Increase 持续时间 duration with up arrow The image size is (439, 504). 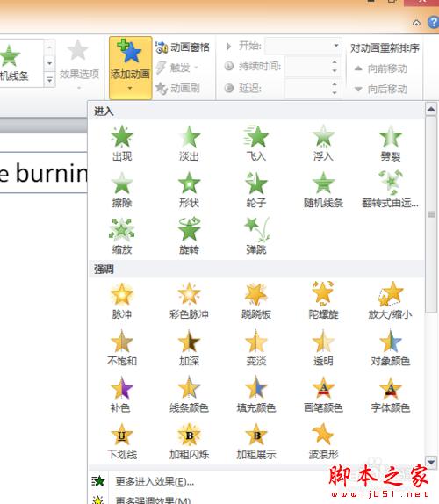coord(335,62)
